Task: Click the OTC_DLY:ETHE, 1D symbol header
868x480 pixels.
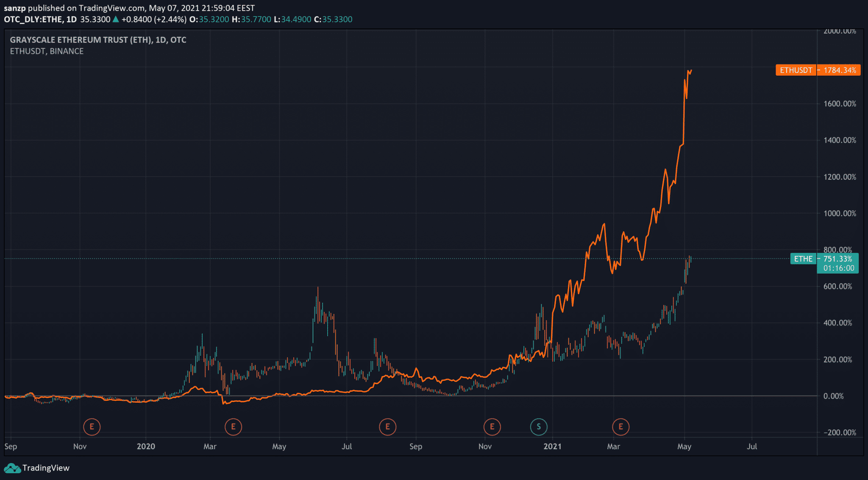Action: pyautogui.click(x=40, y=19)
